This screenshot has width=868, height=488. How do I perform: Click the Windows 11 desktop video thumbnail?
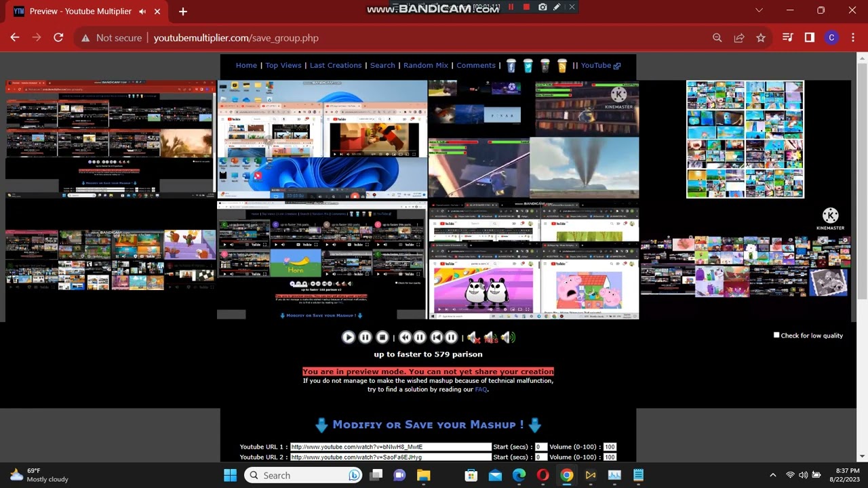click(x=322, y=140)
